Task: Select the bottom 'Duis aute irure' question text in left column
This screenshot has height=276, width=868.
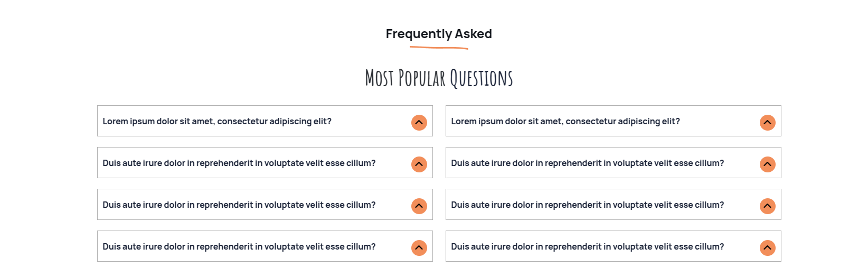Action: coord(239,247)
